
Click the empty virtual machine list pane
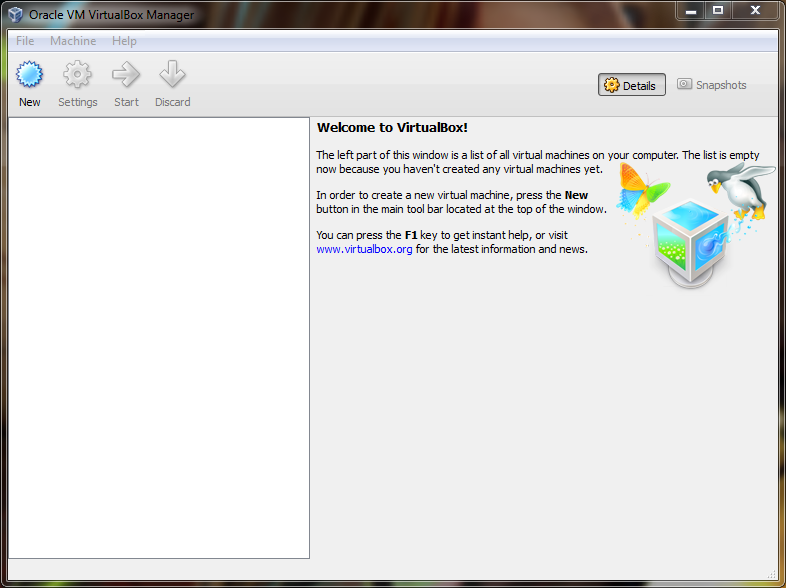coord(159,338)
